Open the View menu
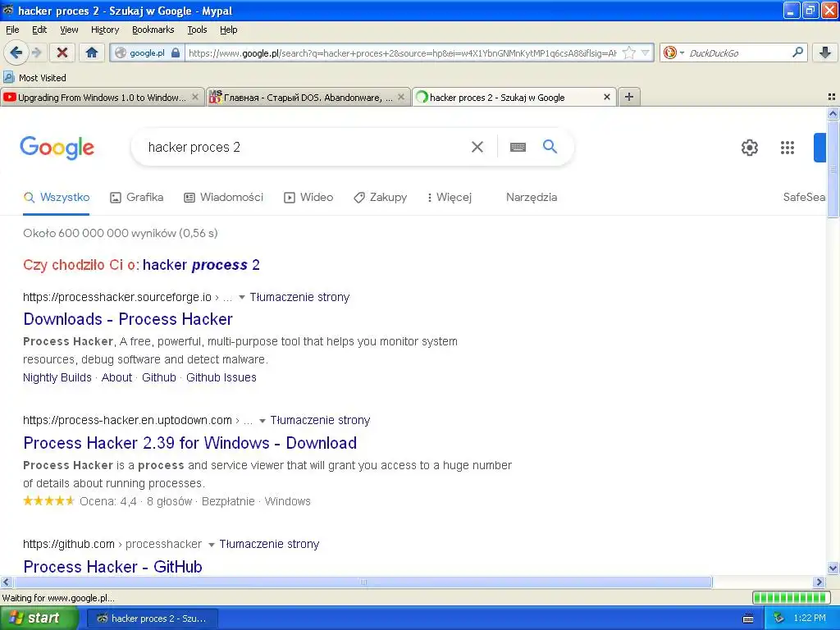The image size is (840, 630). click(69, 30)
